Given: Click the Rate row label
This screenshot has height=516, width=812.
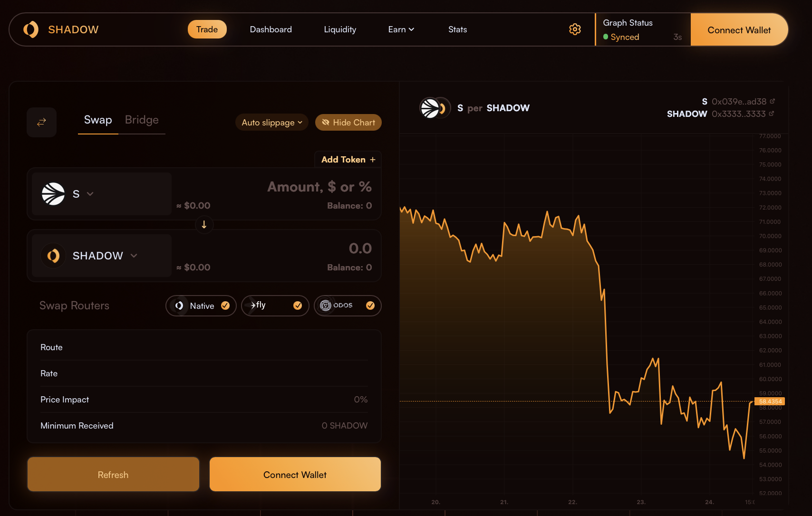Looking at the screenshot, I should pos(49,373).
